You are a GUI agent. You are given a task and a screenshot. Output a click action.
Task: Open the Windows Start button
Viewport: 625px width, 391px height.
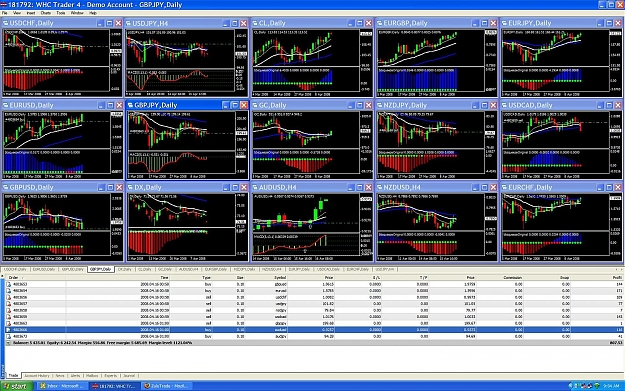coord(16,386)
